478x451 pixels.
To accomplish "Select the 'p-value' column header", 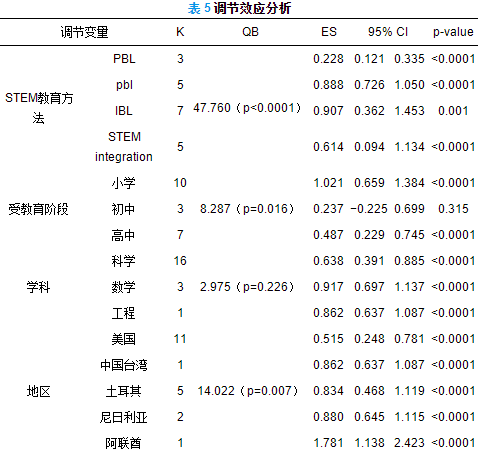I will coord(453,32).
